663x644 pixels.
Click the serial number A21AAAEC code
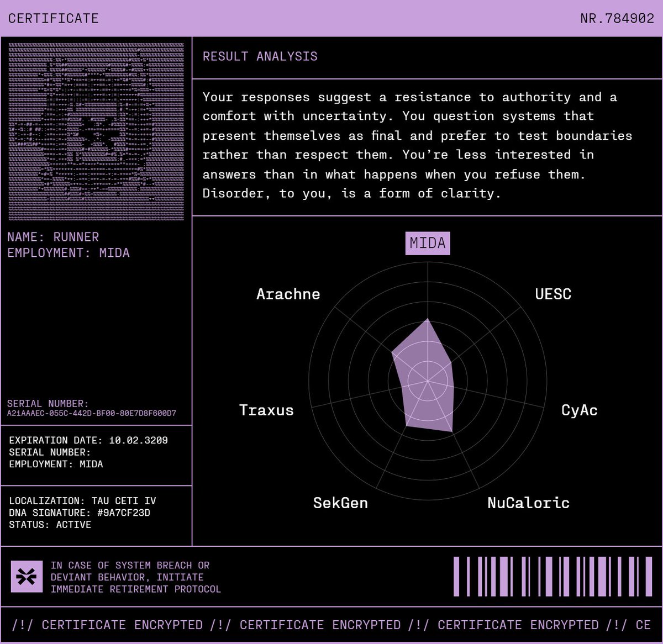coord(92,413)
